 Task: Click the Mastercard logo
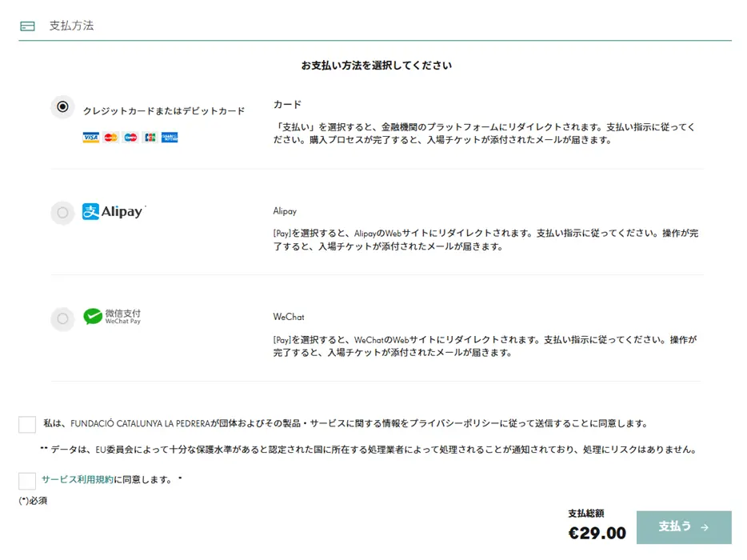point(110,138)
